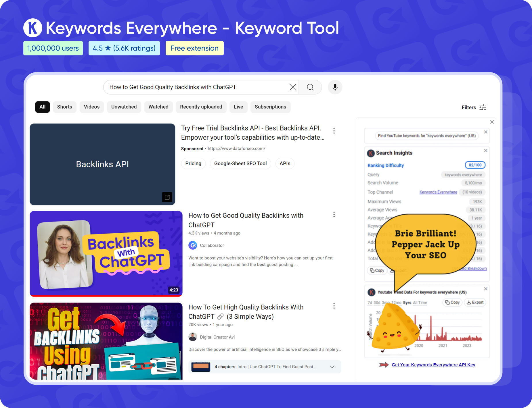Copy the Search Insights data
The image size is (532, 408).
[377, 270]
